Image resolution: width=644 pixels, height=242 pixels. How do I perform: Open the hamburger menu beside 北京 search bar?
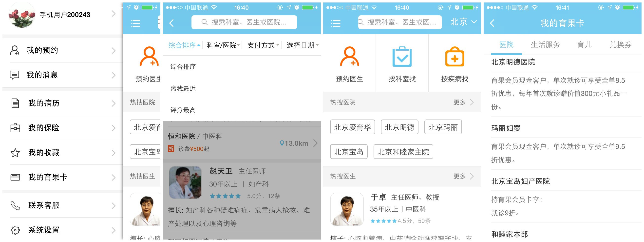tap(336, 23)
